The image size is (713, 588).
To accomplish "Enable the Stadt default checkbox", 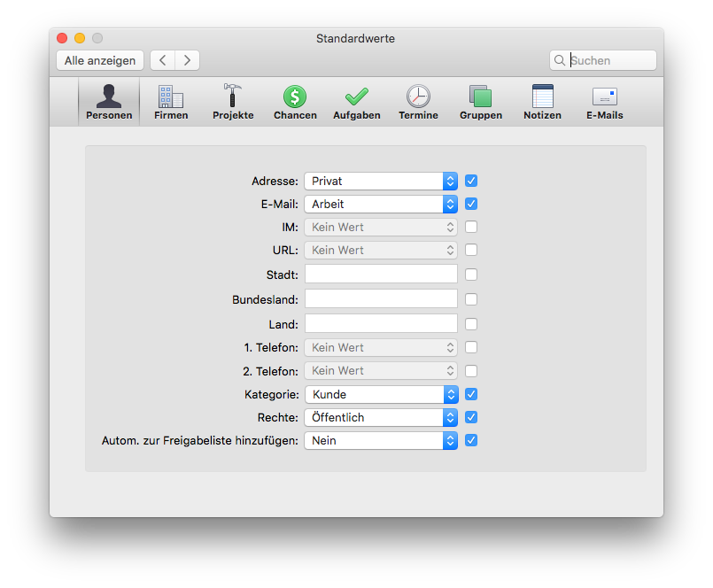I will [x=471, y=275].
